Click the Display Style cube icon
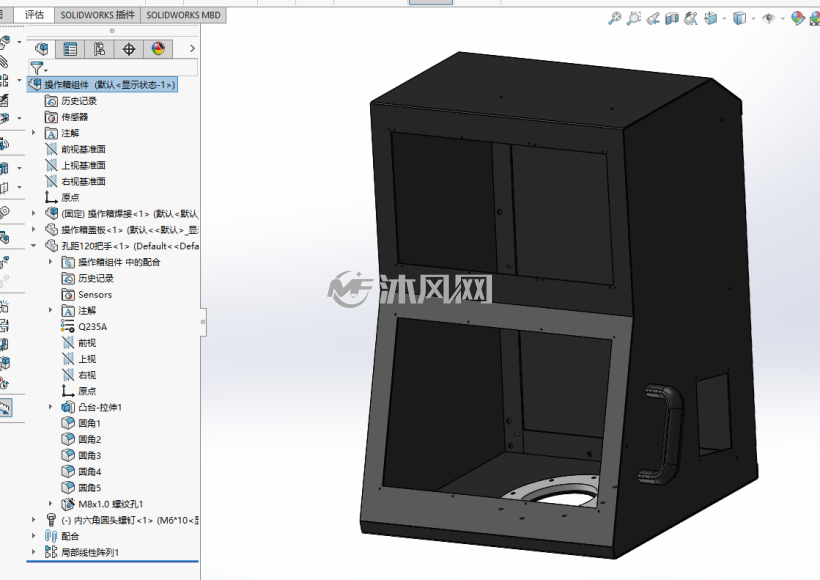This screenshot has height=580, width=820. point(739,19)
